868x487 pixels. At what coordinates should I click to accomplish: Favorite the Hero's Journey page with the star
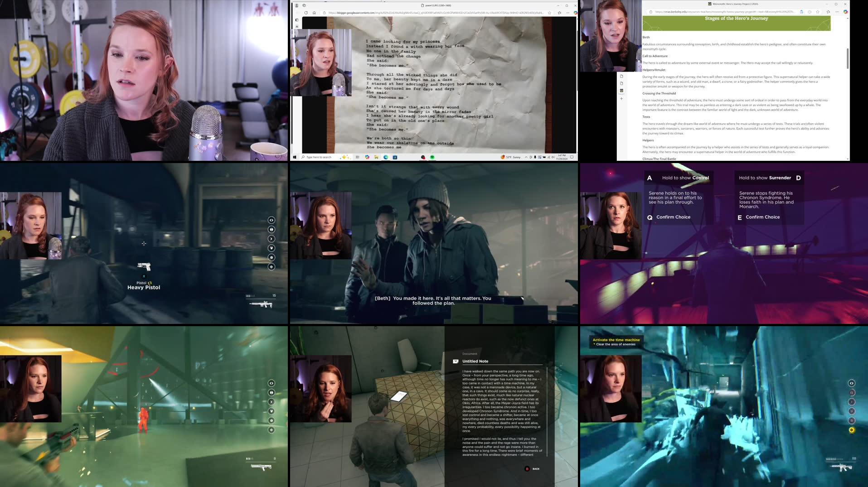pos(817,12)
